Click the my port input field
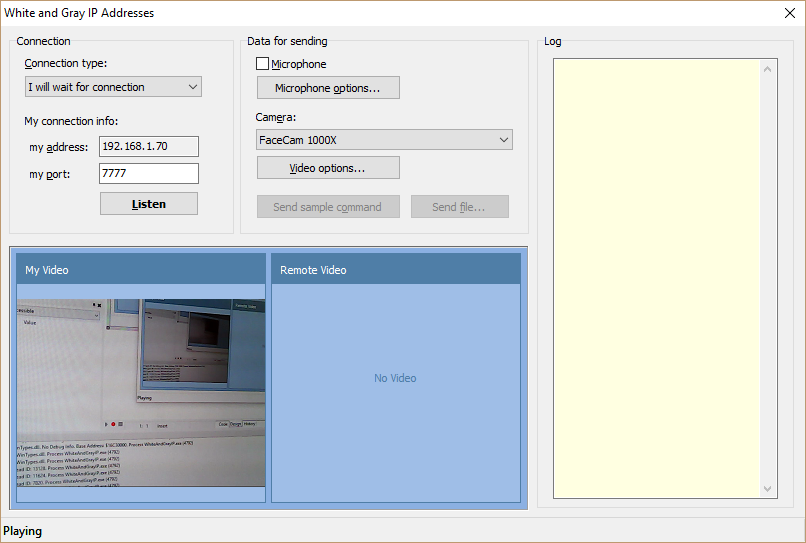Viewport: 806px width, 543px height. click(149, 174)
